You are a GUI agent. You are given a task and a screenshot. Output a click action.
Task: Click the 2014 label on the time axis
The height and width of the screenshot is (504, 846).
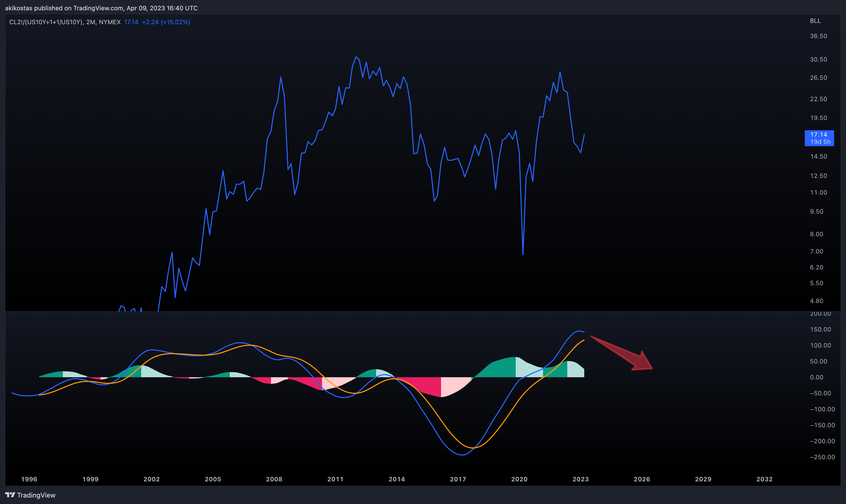[397, 479]
